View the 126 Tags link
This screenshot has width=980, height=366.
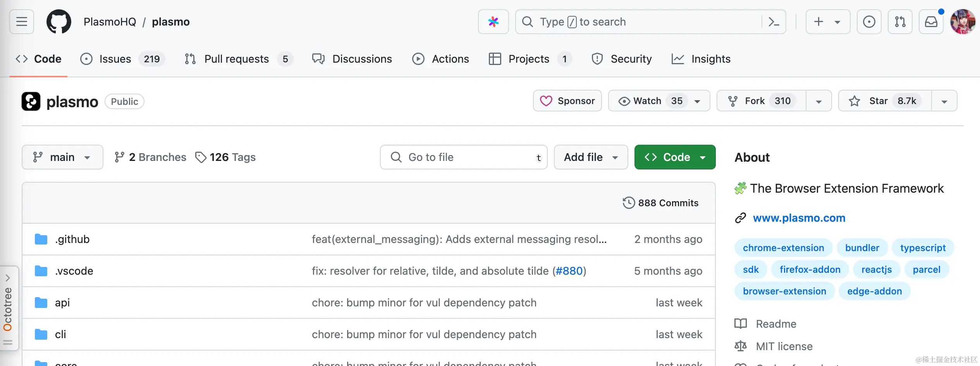[225, 157]
